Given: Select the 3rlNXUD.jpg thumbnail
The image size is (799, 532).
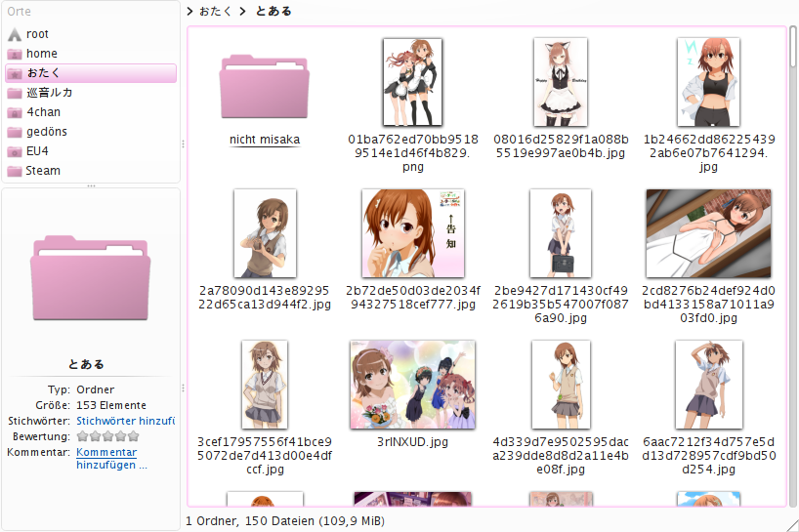Looking at the screenshot, I should tap(413, 385).
